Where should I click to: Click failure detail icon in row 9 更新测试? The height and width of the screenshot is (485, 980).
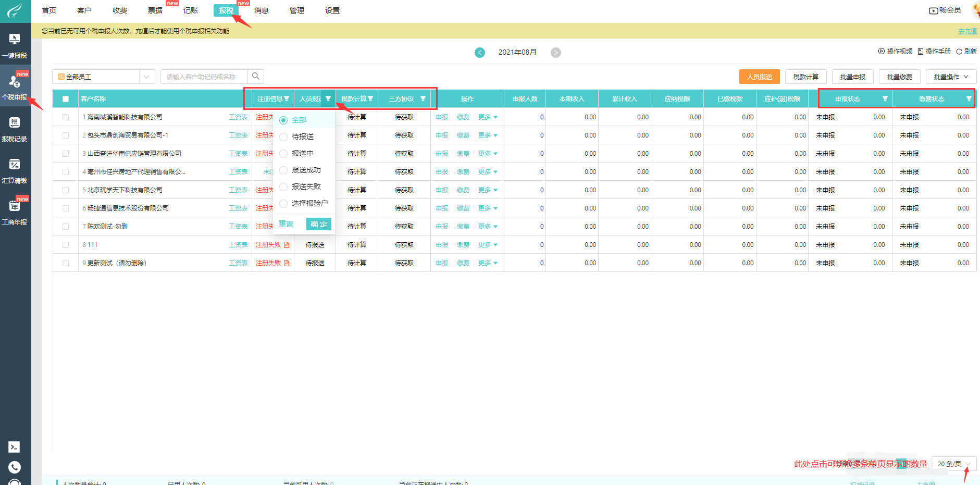click(287, 263)
